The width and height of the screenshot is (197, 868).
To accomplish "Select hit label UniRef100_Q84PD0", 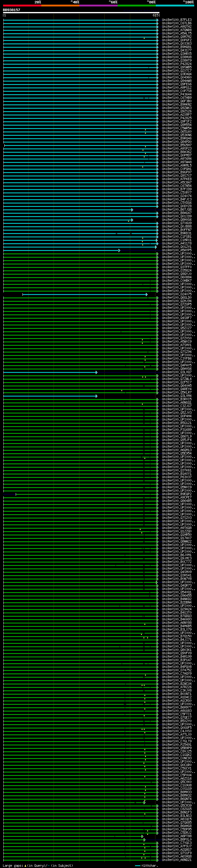I will (177, 142).
